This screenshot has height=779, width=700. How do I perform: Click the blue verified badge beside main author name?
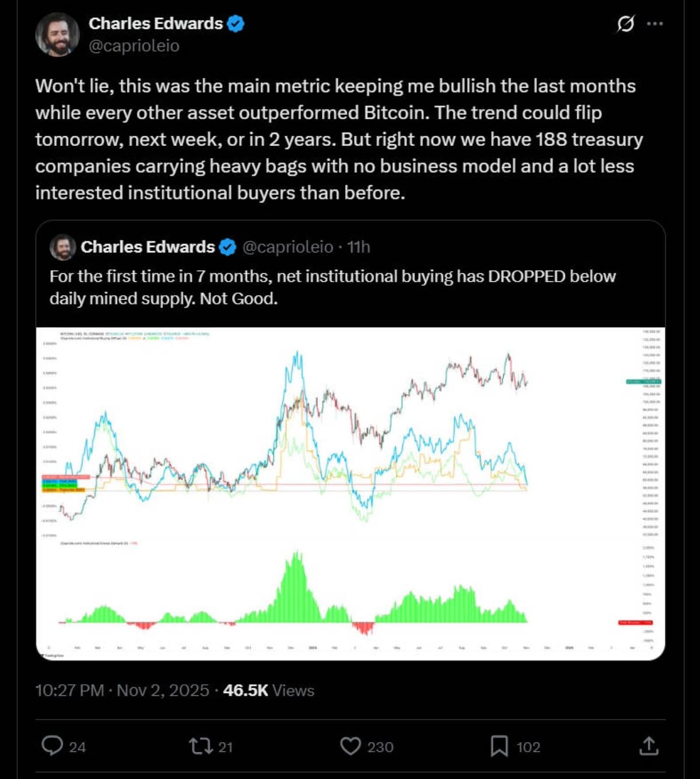coord(236,24)
